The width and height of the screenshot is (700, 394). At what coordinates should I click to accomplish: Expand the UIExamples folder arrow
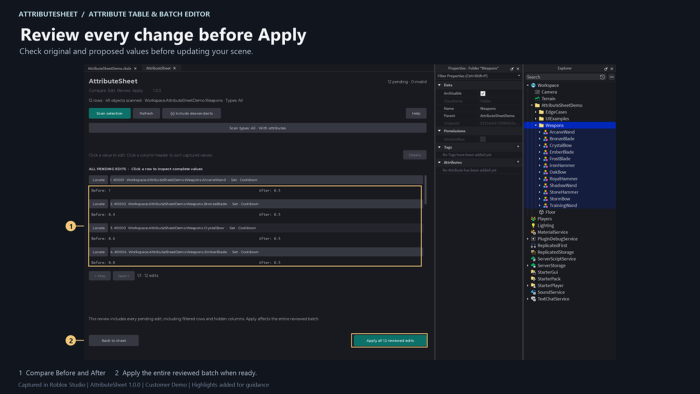pos(536,119)
